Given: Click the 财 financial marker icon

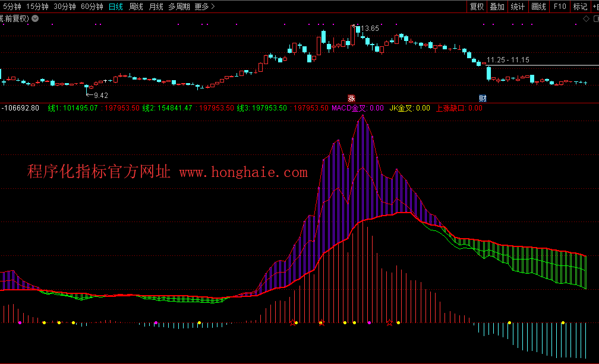Looking at the screenshot, I should (x=483, y=98).
